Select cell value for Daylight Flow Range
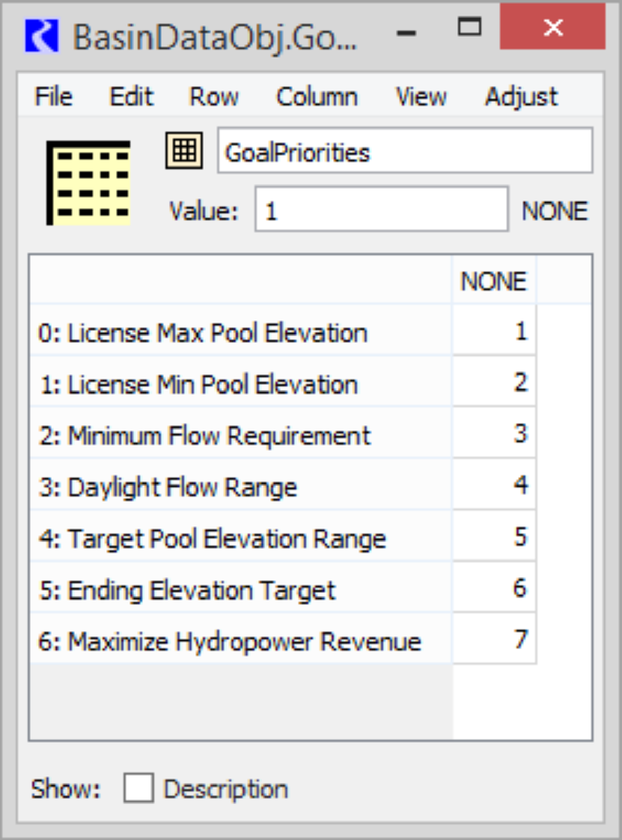 tap(493, 487)
